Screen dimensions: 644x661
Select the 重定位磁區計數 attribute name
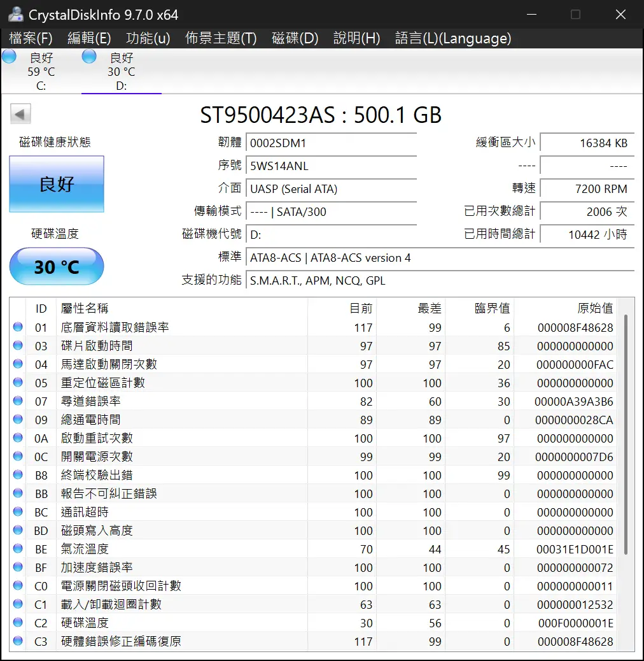[x=102, y=382]
